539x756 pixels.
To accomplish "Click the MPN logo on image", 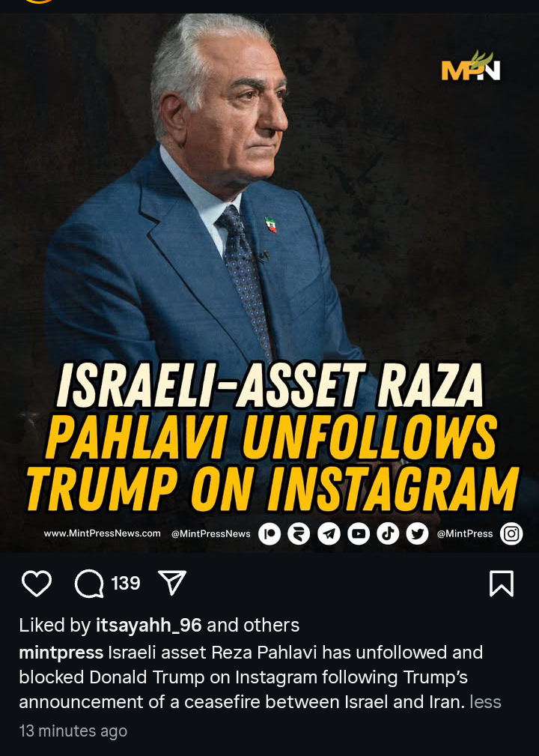I will point(471,67).
